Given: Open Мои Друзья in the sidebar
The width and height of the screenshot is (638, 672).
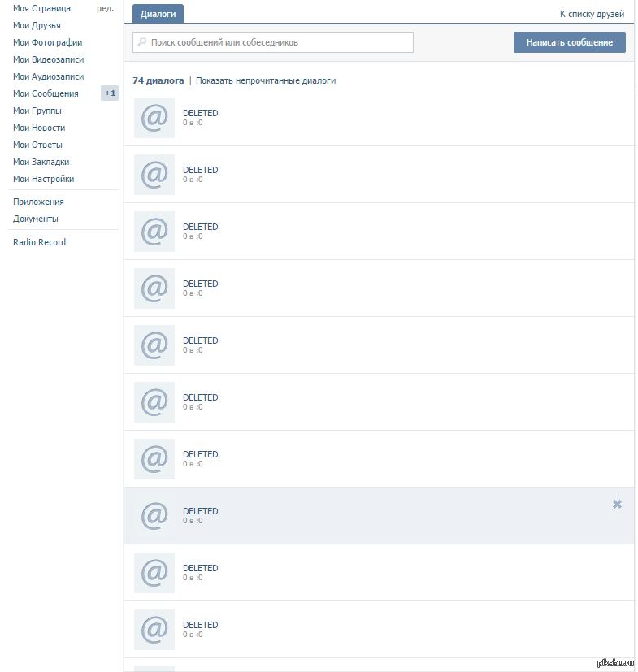Looking at the screenshot, I should click(37, 25).
